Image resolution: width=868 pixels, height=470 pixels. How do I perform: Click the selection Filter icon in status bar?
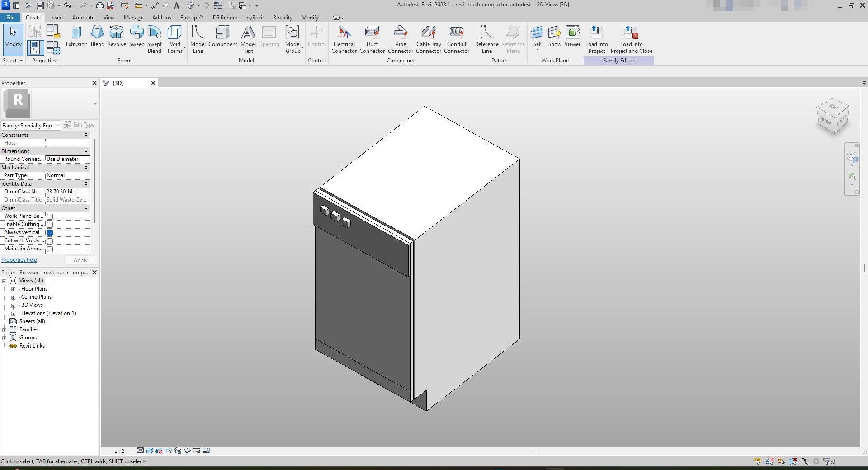point(827,461)
